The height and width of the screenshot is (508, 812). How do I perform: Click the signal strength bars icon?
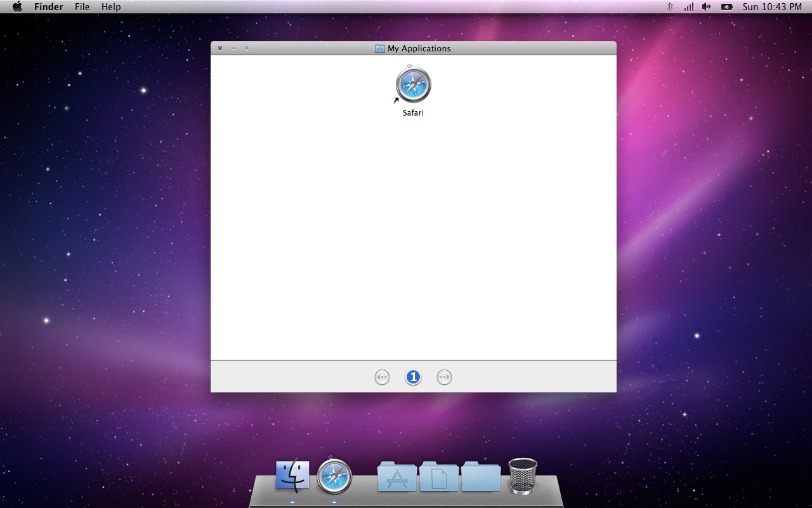tap(688, 7)
